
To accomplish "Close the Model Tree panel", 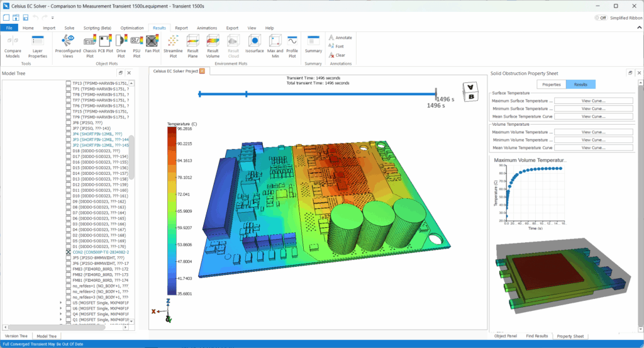I will coord(129,73).
